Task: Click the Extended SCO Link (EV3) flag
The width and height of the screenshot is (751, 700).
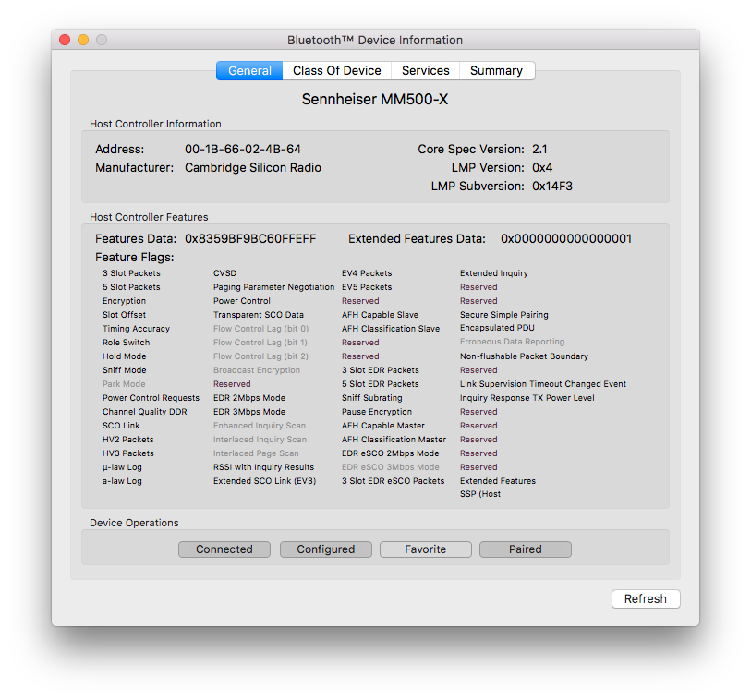Action: coord(264,482)
